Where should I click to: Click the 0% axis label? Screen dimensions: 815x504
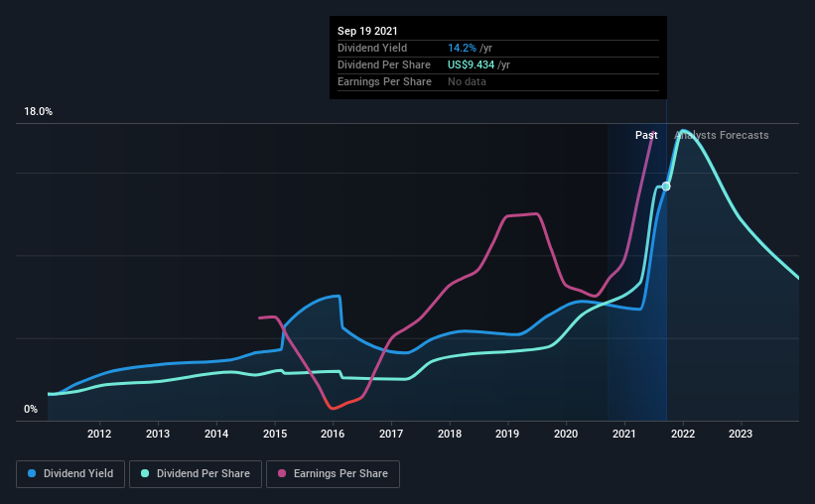point(31,410)
